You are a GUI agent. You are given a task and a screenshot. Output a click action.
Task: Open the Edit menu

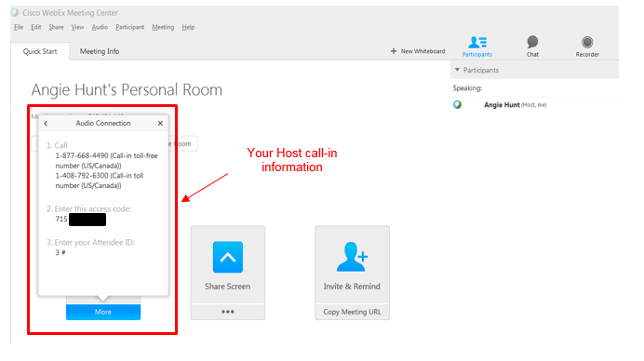[x=36, y=27]
